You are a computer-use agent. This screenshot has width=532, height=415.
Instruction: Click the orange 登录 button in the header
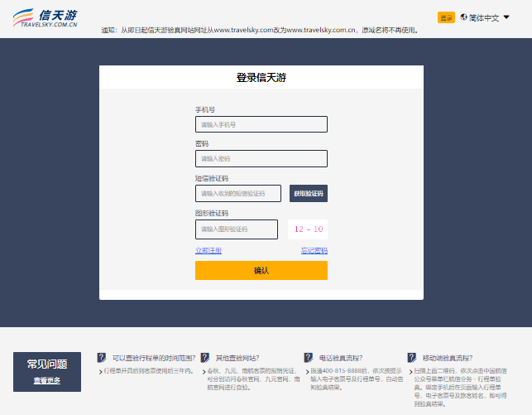coord(446,17)
